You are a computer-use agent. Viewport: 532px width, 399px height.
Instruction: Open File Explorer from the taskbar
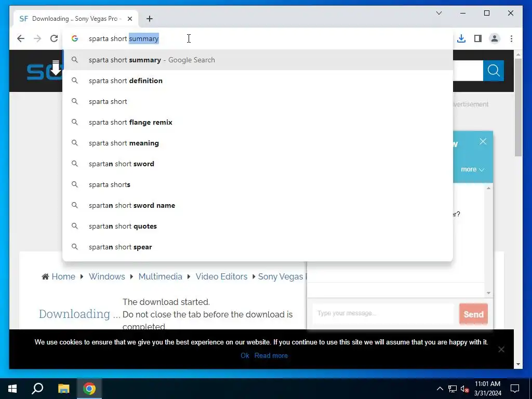tap(63, 389)
